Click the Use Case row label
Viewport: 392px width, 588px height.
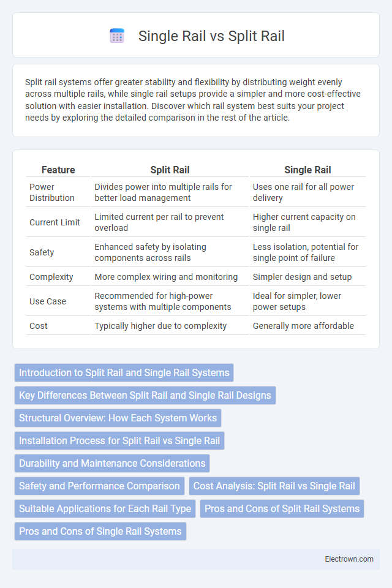coord(48,301)
